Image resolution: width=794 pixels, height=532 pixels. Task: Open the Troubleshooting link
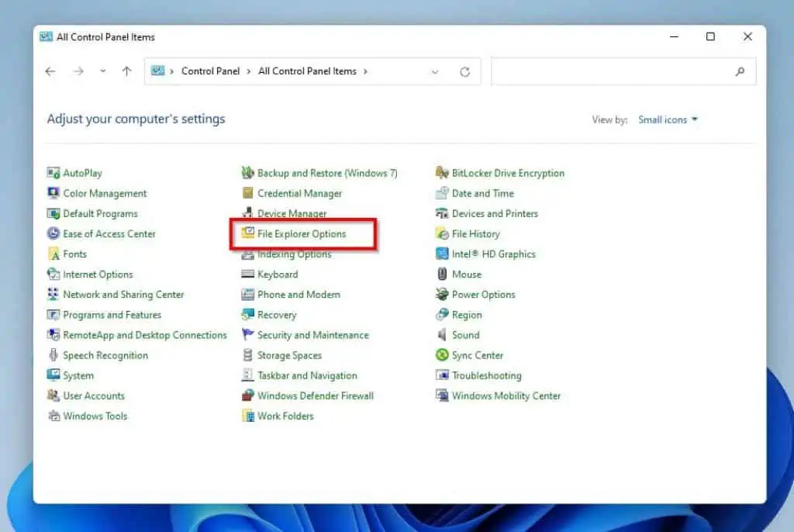(487, 376)
